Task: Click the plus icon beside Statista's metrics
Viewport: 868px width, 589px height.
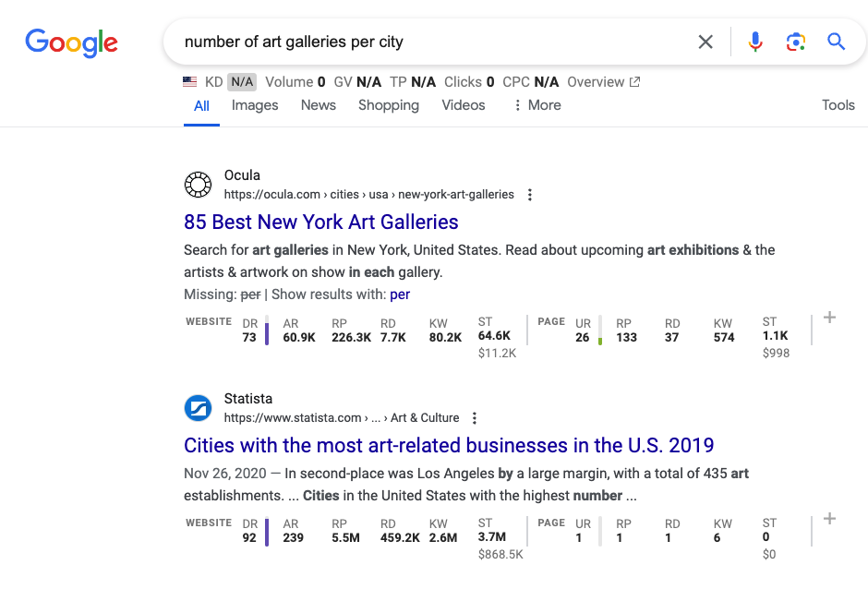Action: coord(828,519)
